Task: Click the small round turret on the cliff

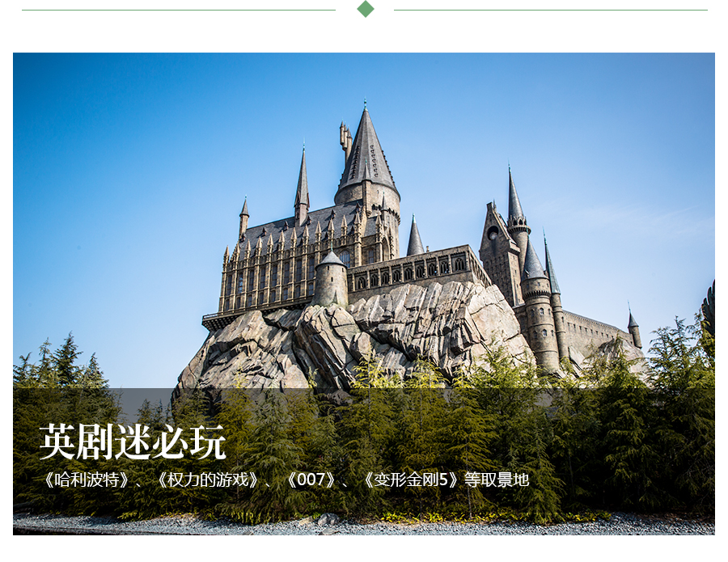Action: click(x=331, y=279)
